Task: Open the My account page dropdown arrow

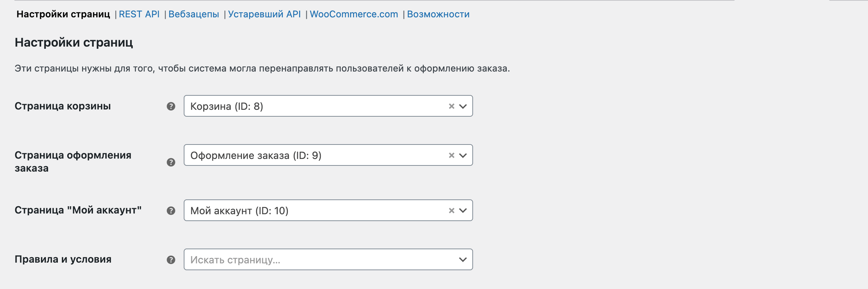Action: tap(463, 211)
